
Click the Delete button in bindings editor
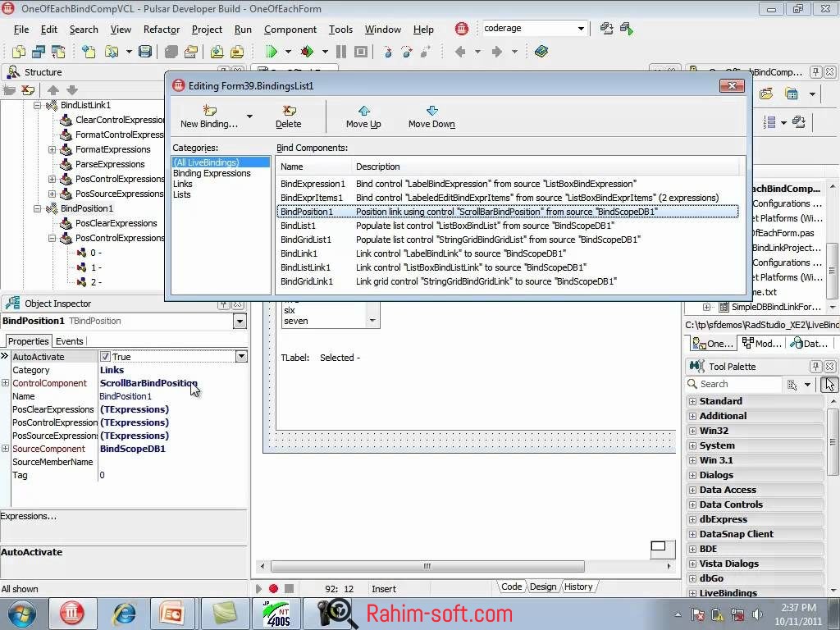(x=288, y=116)
